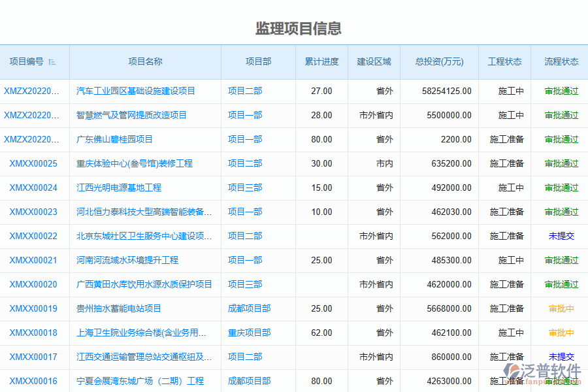Click the 累计进度 column header

click(321, 62)
